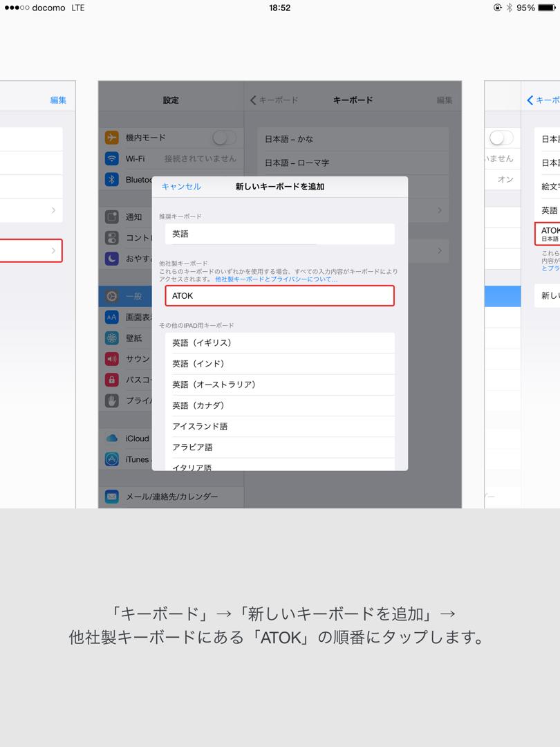Select the ATOK third-party keyboard
Screen dimensions: 560x747
280,296
